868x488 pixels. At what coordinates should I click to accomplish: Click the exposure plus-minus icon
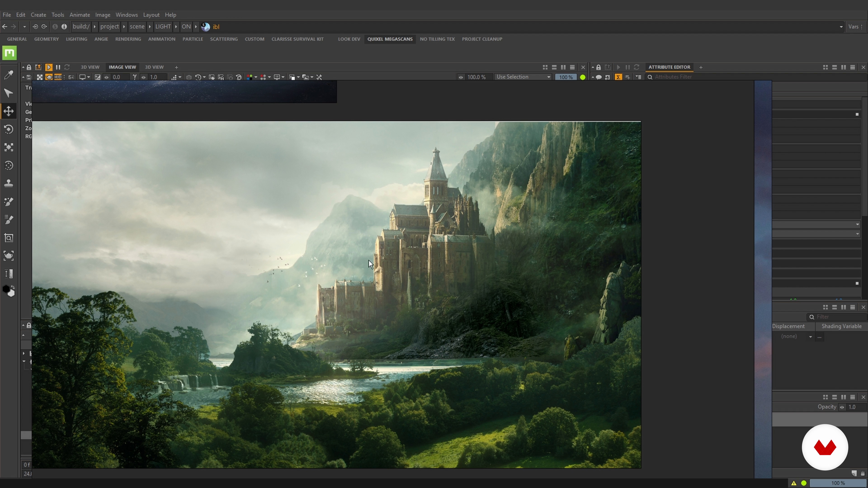pos(97,77)
